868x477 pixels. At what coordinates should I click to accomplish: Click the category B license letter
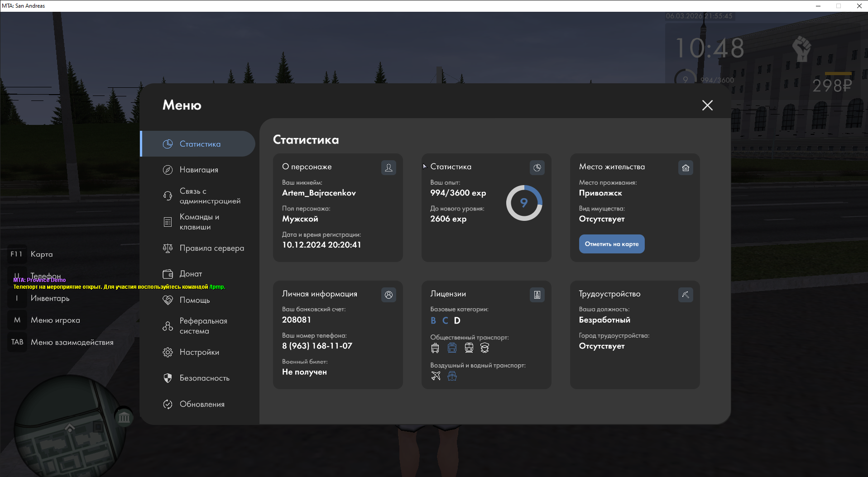[x=433, y=320]
